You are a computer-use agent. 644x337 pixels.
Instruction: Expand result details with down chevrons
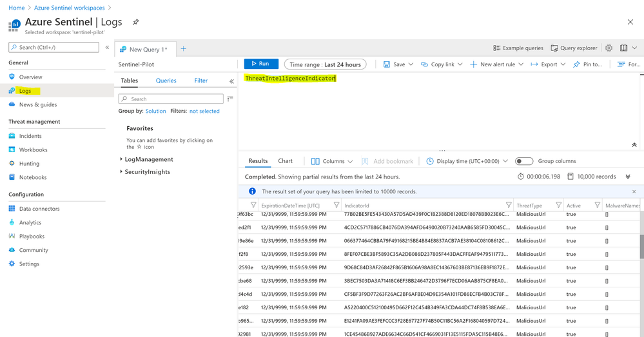coord(628,177)
